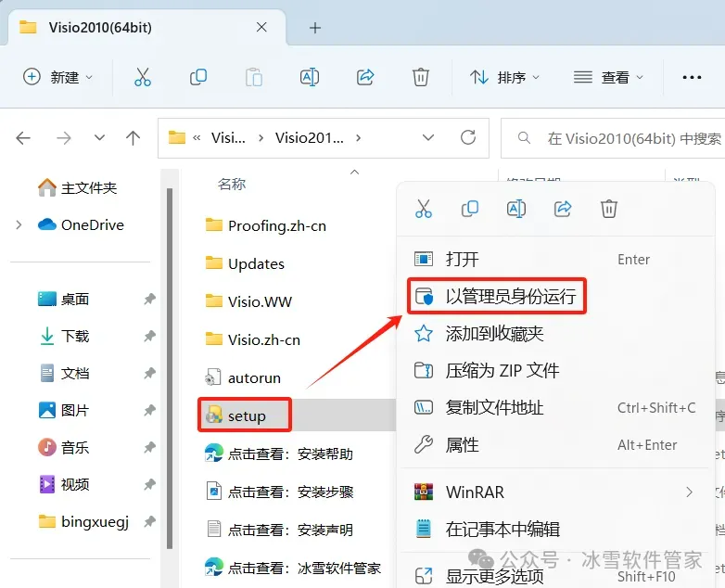Choose 压缩为 ZIP 文件
This screenshot has width=725, height=588.
click(x=555, y=371)
